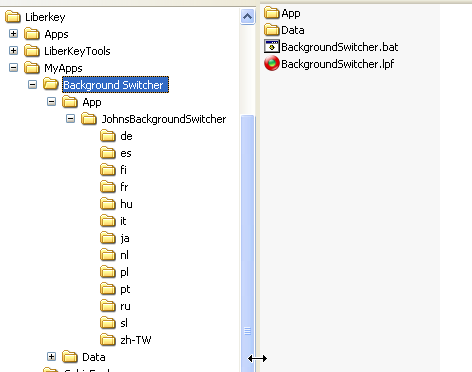Click the nl folder icon
The height and width of the screenshot is (372, 472).
(108, 255)
